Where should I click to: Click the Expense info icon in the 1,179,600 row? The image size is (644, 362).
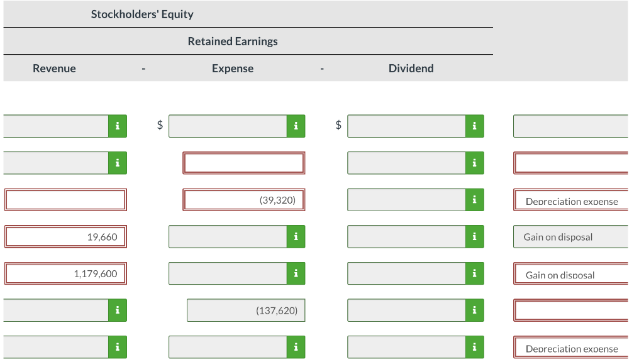point(295,273)
